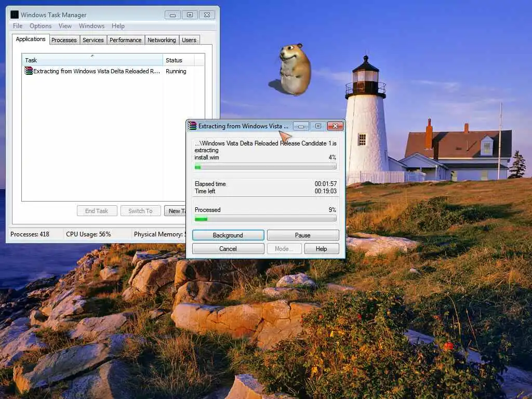Click the CPU Usage: 56% status entry
532x399 pixels.
pos(88,234)
